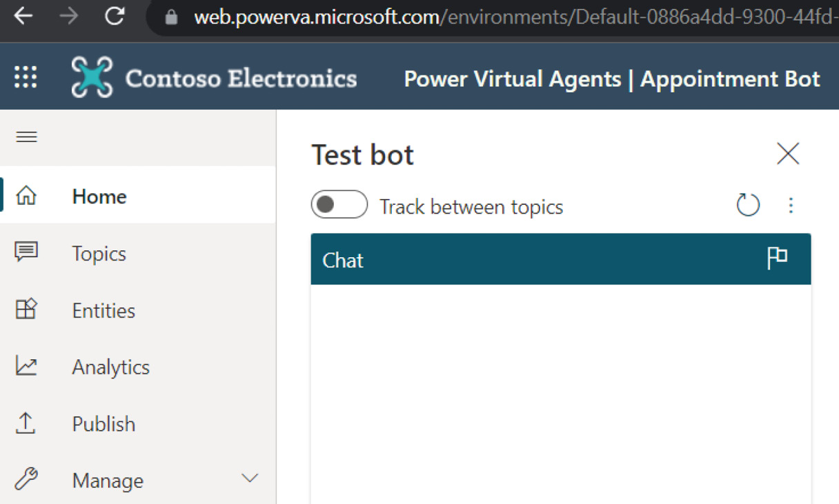Click the Chat header label

pos(343,260)
